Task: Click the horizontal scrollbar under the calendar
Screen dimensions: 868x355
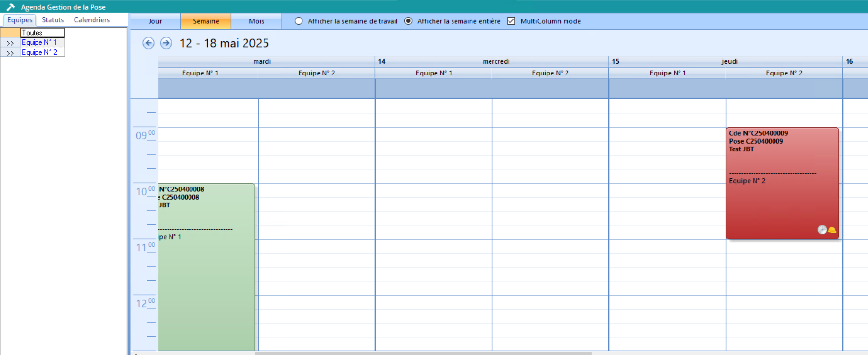Action: coord(423,353)
